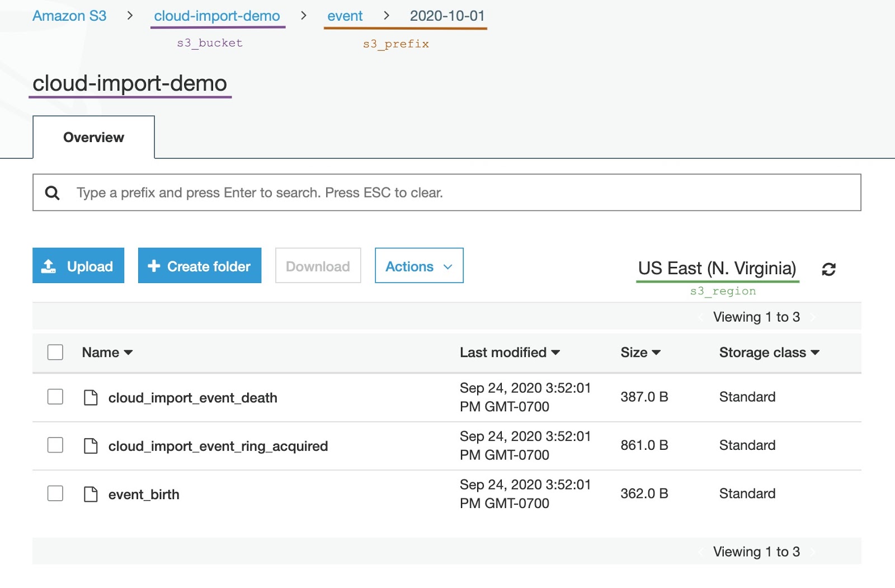Click last modified date of event_birth

(525, 494)
